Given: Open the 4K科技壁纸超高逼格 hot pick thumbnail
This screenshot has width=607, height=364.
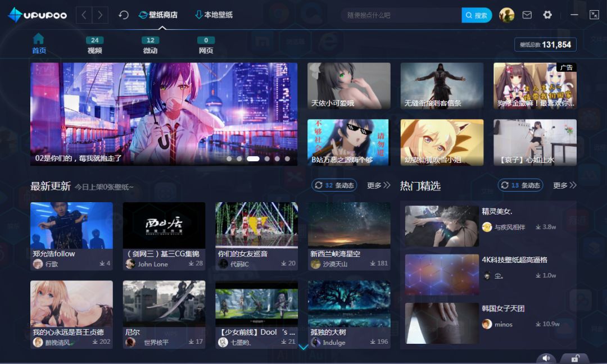Looking at the screenshot, I should click(442, 275).
